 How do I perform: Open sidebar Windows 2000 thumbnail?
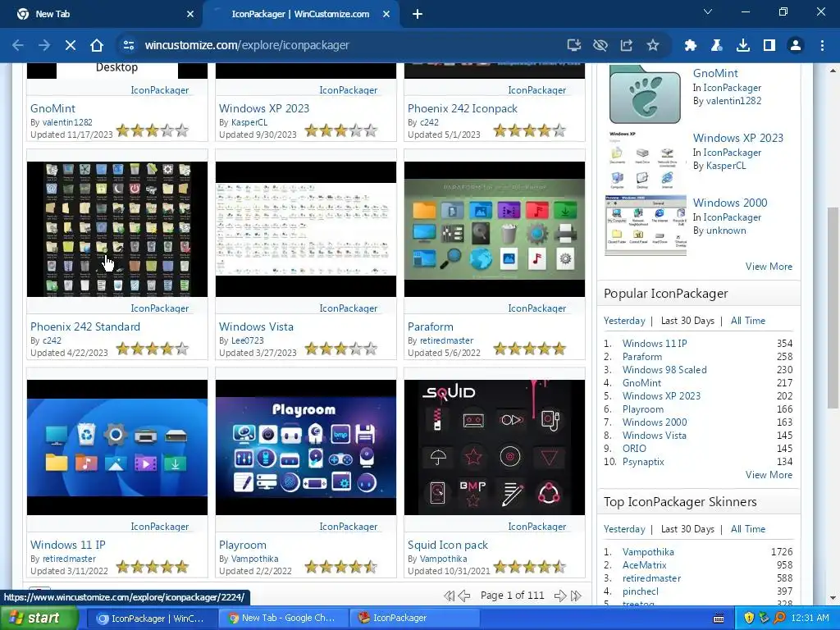pos(646,225)
